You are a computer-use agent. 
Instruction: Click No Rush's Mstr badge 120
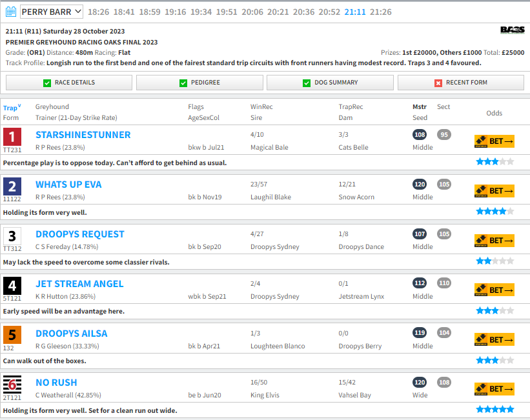coord(420,382)
